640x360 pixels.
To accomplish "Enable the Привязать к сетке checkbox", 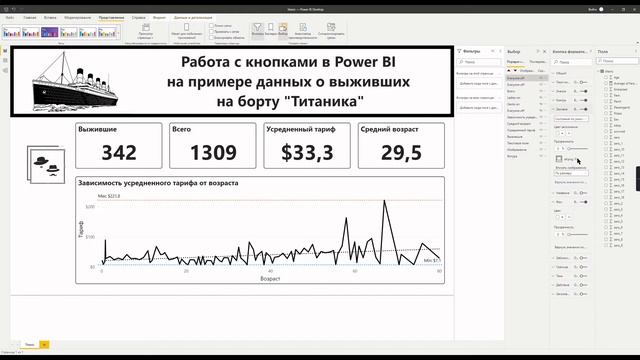I will click(211, 31).
